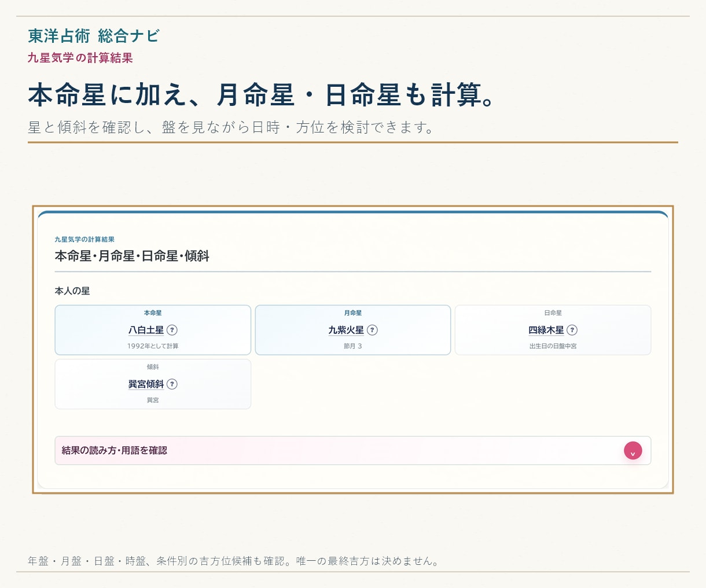Click the 東洋占術 総合ナビ title

coord(94,36)
